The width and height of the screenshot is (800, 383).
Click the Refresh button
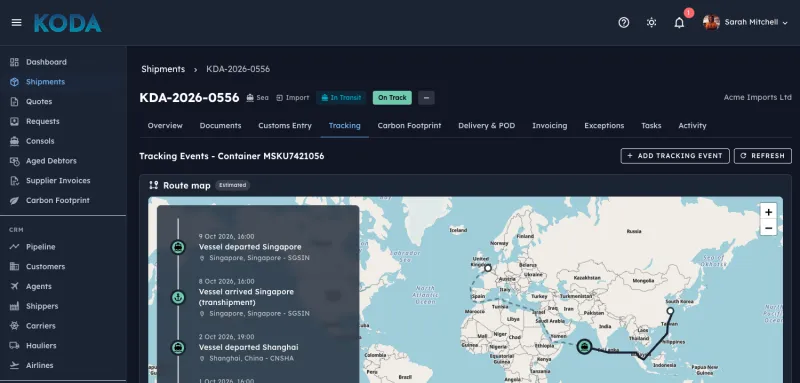pyautogui.click(x=763, y=156)
